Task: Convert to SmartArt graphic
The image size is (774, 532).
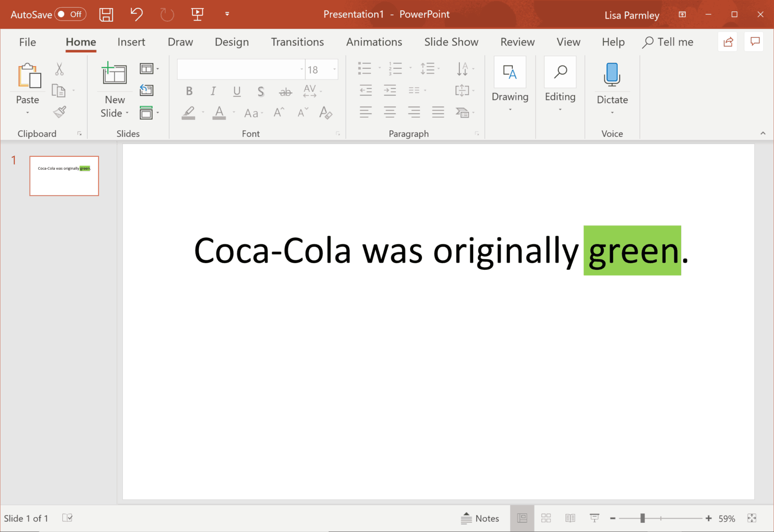Action: 463,112
